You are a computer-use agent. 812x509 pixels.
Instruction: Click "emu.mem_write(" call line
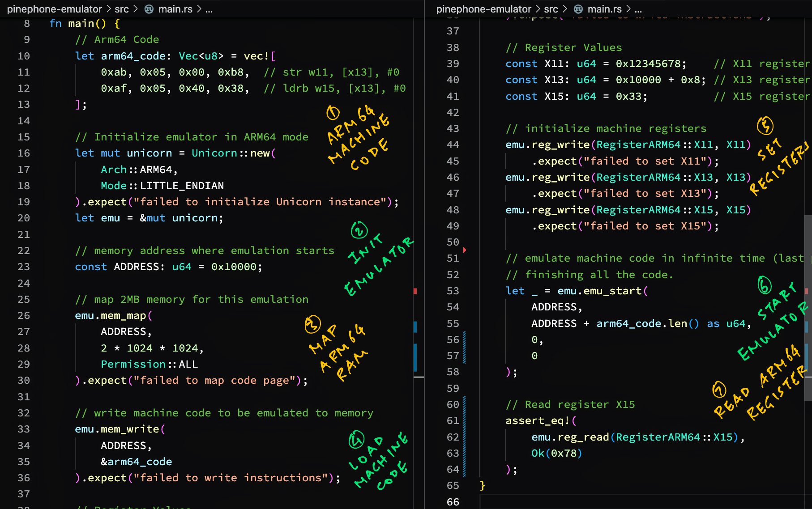tap(120, 429)
